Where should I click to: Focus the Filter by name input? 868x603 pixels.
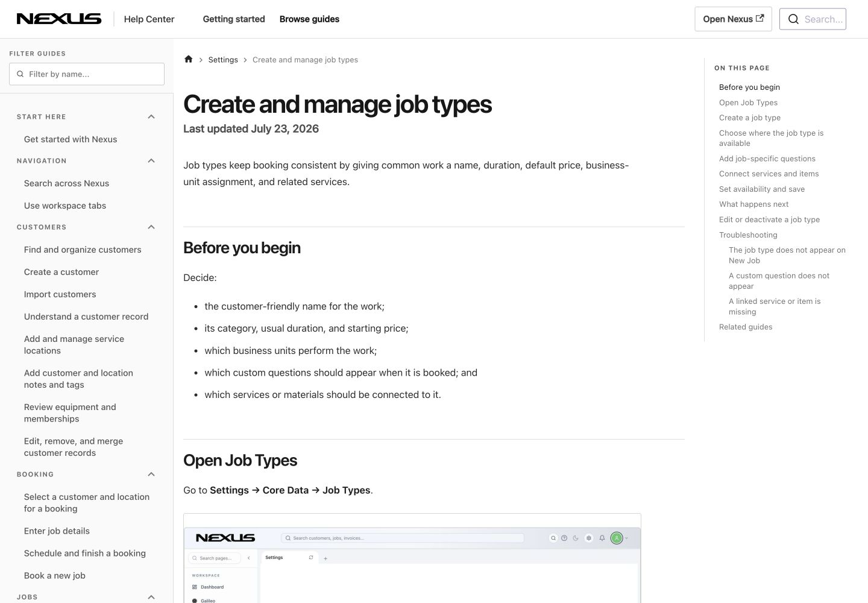[x=87, y=74]
